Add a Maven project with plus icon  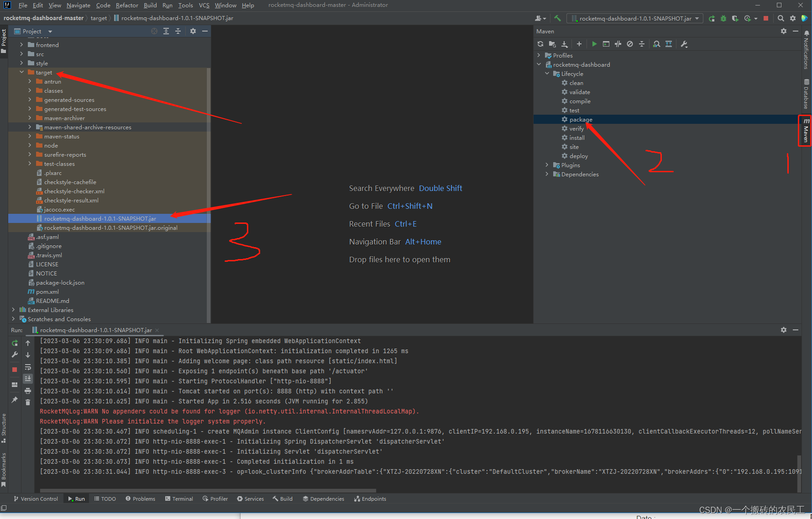pyautogui.click(x=579, y=44)
